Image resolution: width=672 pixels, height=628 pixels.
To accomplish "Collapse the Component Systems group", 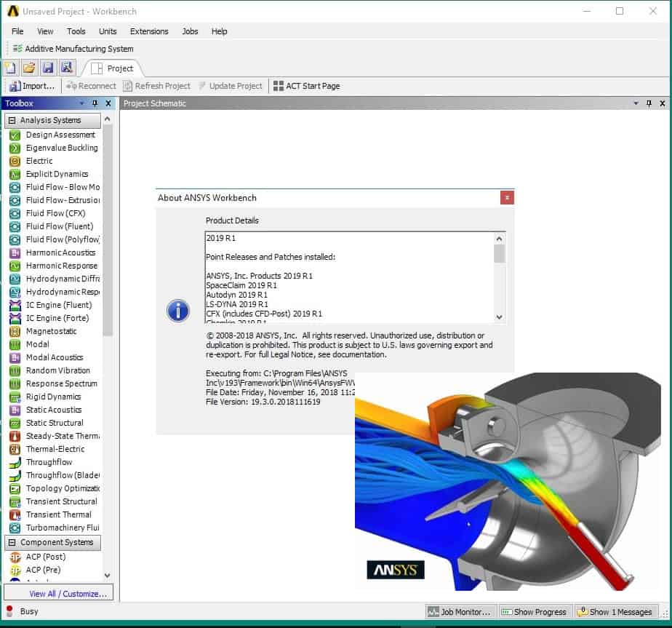I will [x=12, y=543].
